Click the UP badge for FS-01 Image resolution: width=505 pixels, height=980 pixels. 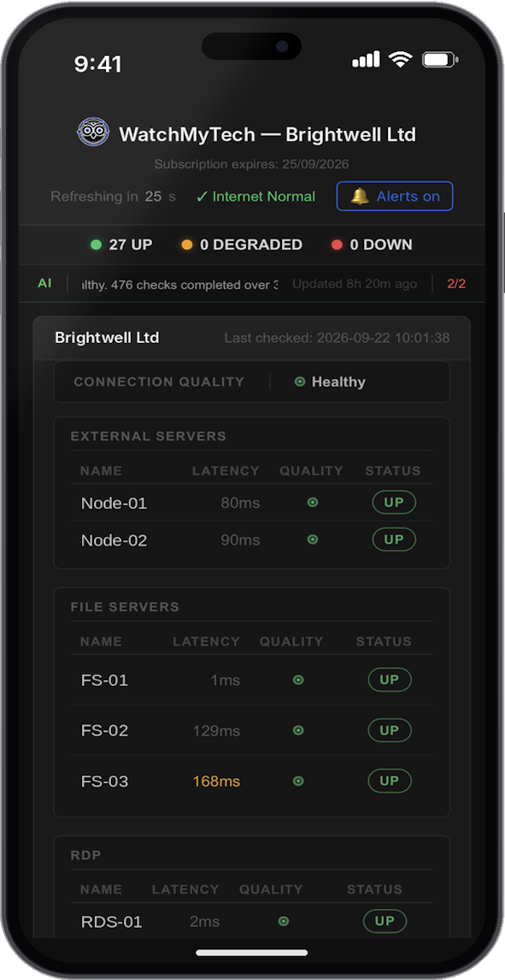pyautogui.click(x=390, y=679)
